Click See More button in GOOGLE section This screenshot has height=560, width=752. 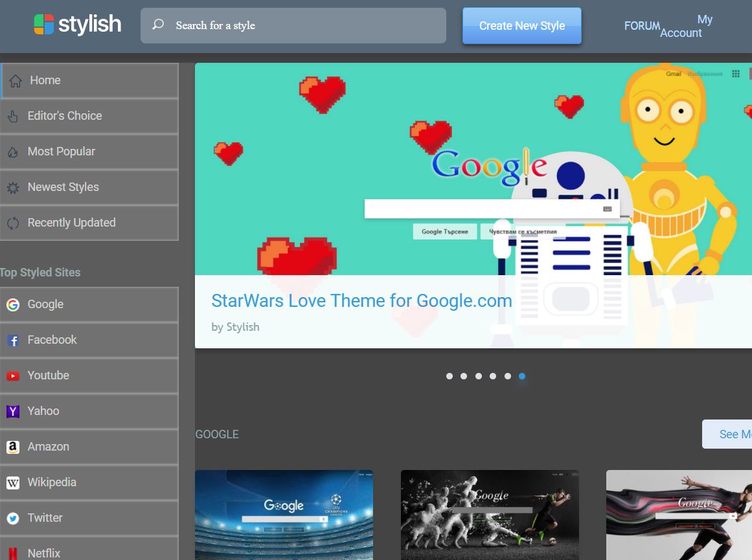coord(727,434)
